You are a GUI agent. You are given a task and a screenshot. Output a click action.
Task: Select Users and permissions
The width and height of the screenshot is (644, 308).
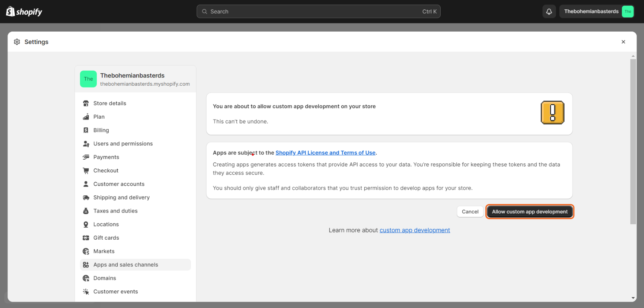[135, 144]
